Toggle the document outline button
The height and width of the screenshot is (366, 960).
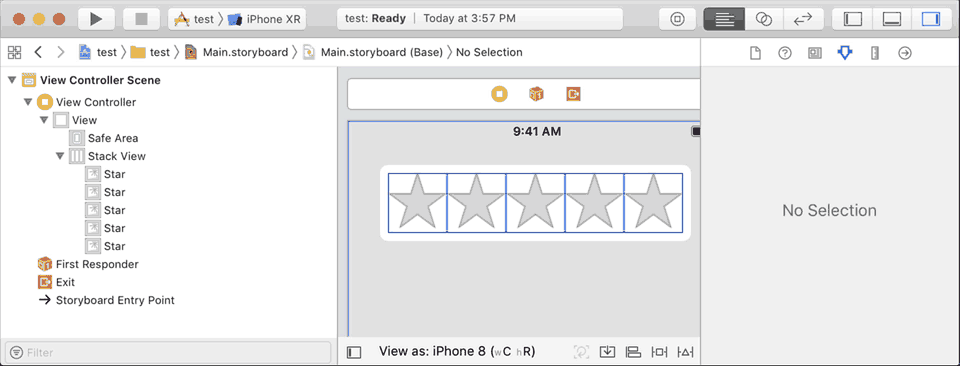pyautogui.click(x=354, y=352)
